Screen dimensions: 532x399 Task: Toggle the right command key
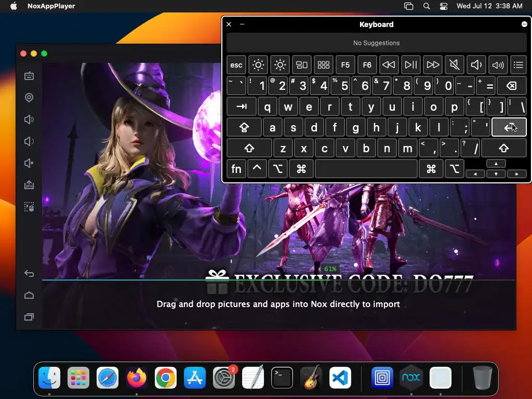coord(431,169)
